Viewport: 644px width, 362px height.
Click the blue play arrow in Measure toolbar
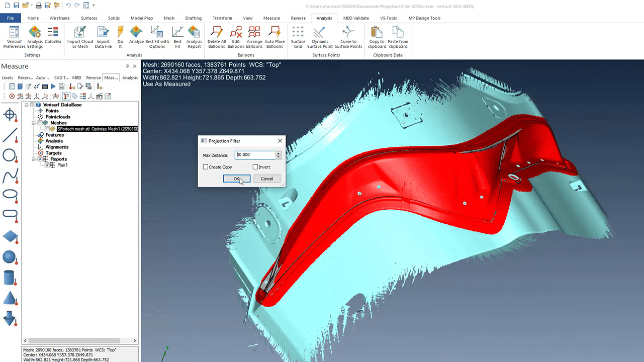(53, 86)
